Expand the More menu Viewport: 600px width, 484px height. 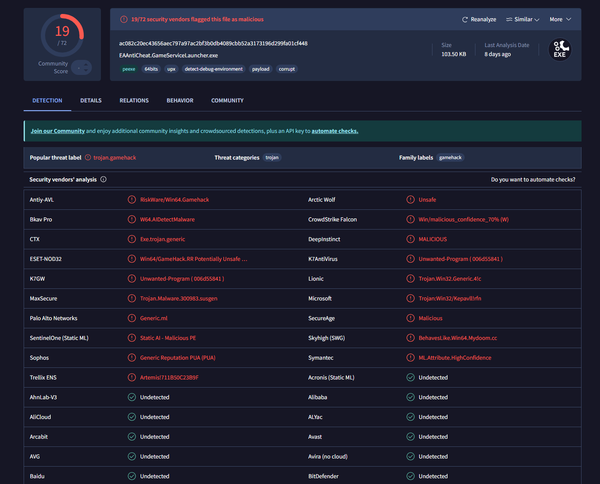coord(561,19)
